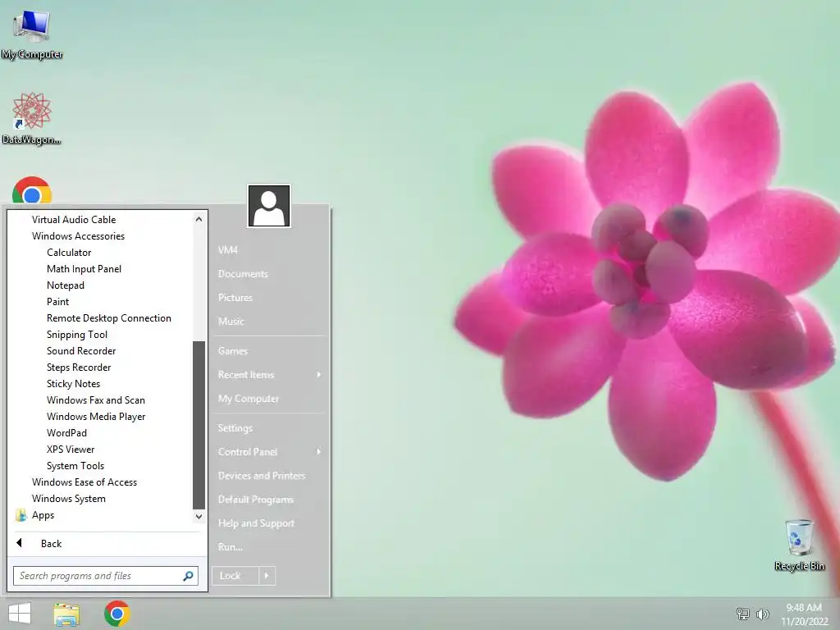
Task: Click the volume speaker icon in tray
Action: coord(762,614)
